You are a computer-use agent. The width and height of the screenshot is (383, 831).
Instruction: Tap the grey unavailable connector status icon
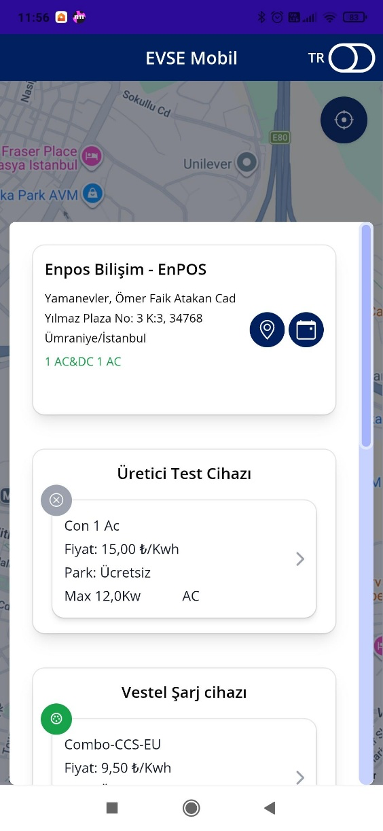point(56,500)
